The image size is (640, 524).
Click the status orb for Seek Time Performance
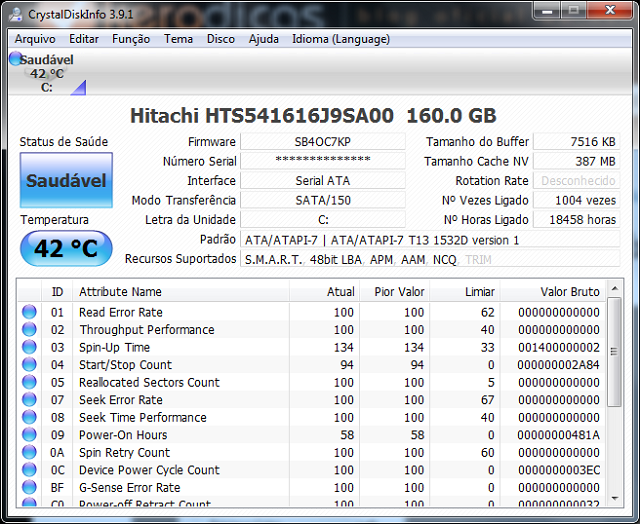(29, 417)
